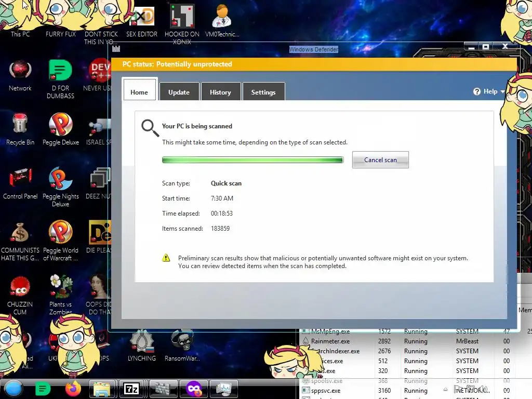Switch to the Update tab
The width and height of the screenshot is (532, 399).
pyautogui.click(x=179, y=91)
